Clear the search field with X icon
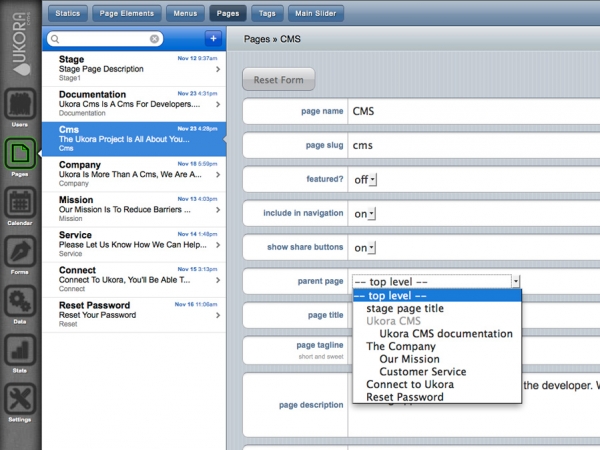Screen dimensions: 600x450 click(154, 39)
